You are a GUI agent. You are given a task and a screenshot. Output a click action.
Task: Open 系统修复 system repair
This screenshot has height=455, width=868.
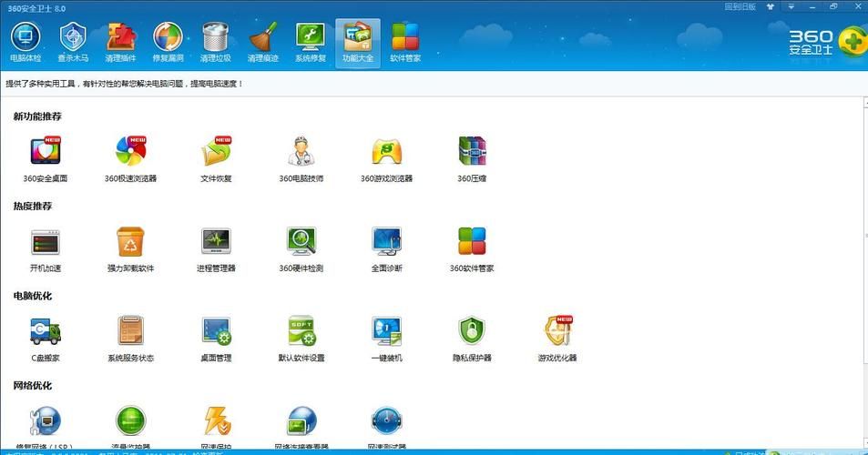tap(311, 43)
